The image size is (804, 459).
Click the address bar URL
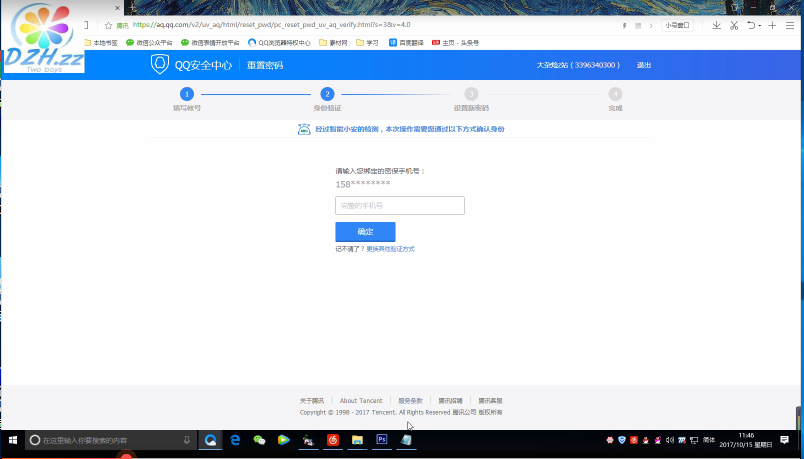click(271, 25)
